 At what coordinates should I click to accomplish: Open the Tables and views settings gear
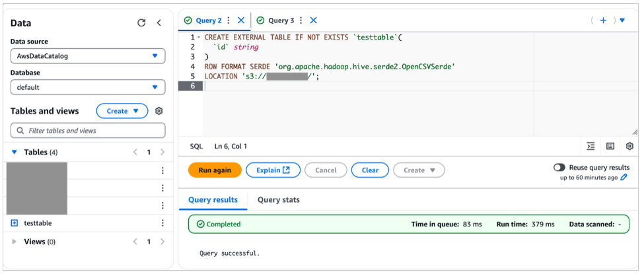159,111
